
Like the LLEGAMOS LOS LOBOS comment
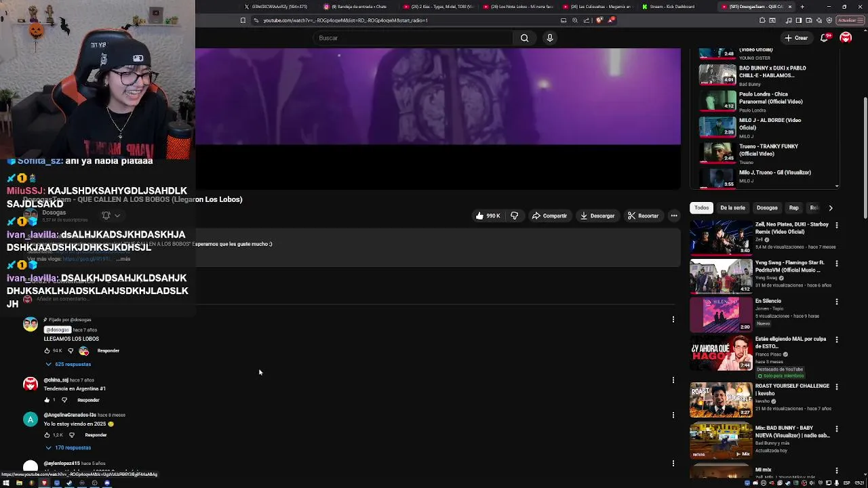[x=47, y=350]
